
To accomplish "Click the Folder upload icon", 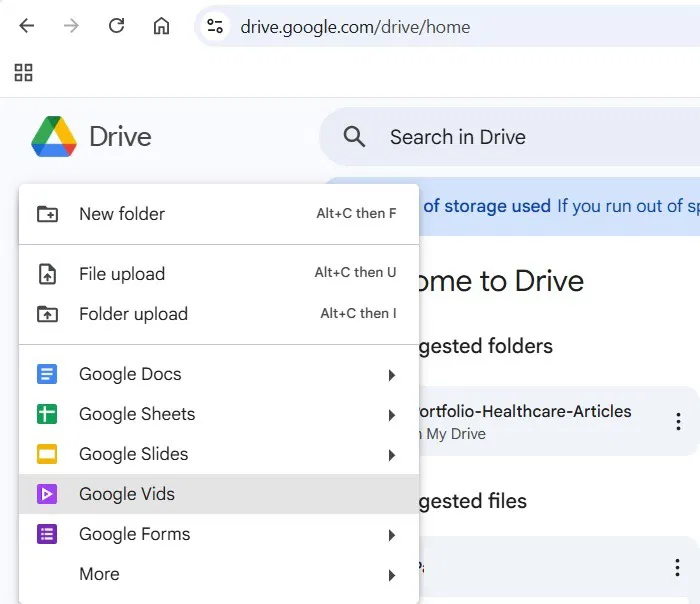I will point(47,314).
